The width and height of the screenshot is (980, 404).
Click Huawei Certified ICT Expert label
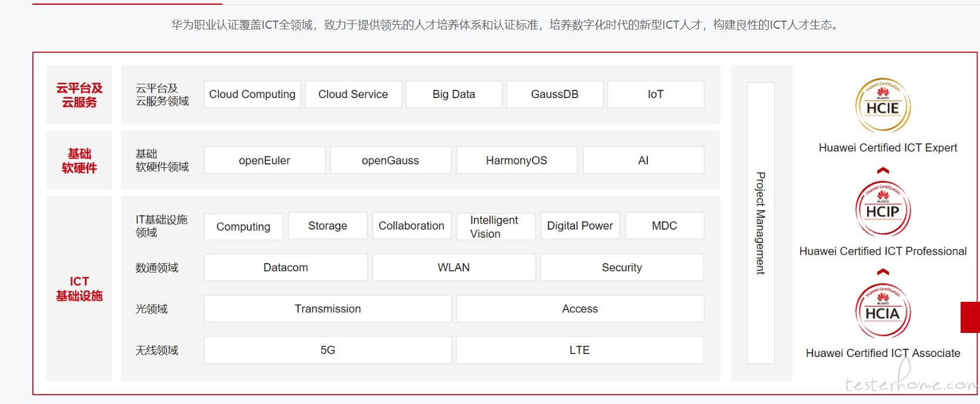(888, 148)
